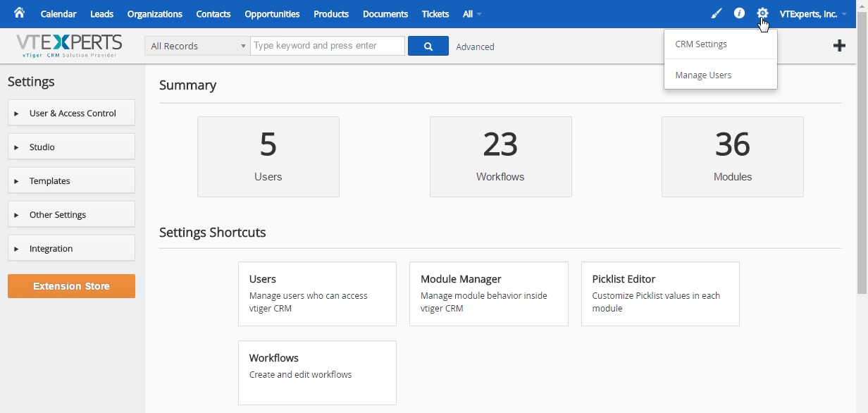The height and width of the screenshot is (413, 868).
Task: Open the Calendar module
Action: pyautogui.click(x=58, y=14)
